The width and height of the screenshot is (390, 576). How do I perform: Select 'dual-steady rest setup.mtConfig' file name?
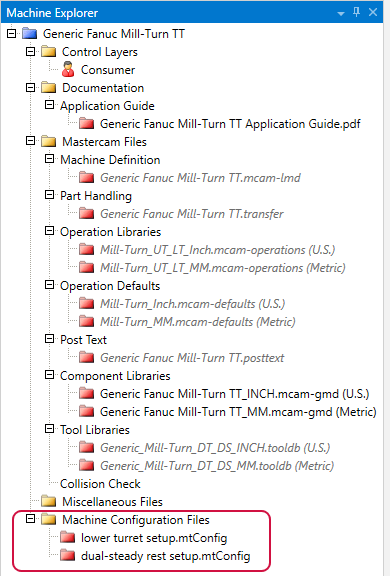(x=166, y=556)
